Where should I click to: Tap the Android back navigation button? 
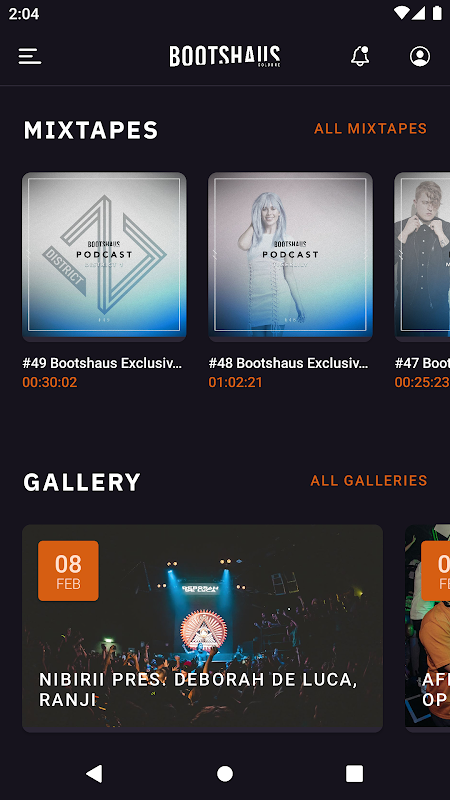tap(94, 773)
